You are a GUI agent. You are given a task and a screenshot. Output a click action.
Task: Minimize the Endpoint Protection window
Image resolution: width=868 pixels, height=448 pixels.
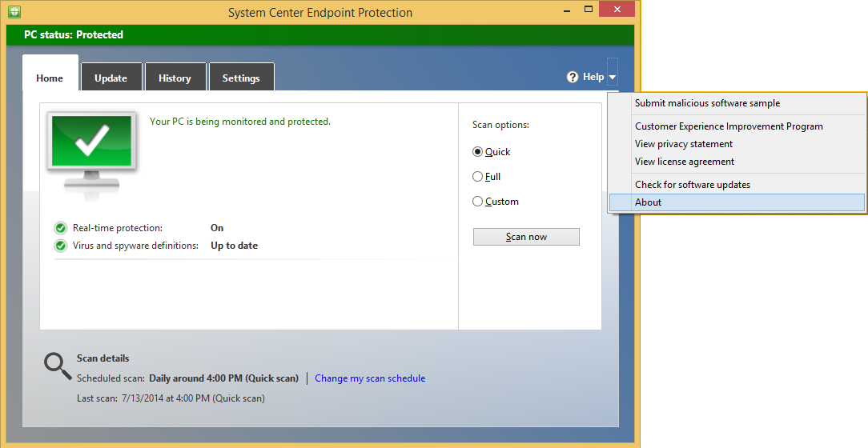point(567,10)
